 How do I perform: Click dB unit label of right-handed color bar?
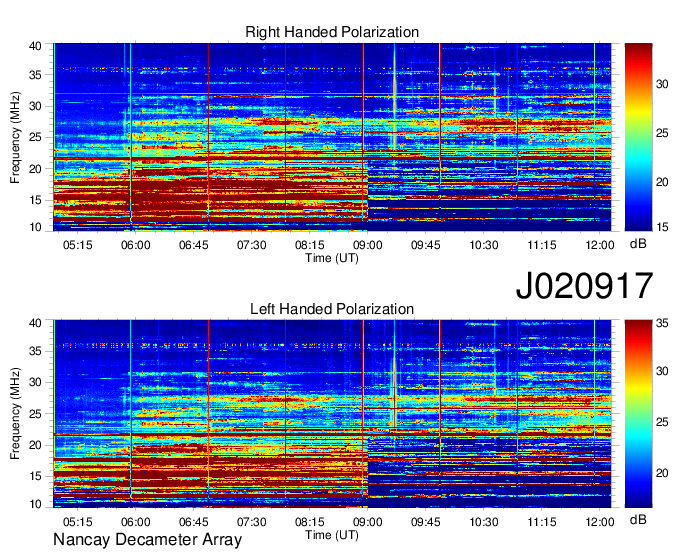pyautogui.click(x=638, y=244)
